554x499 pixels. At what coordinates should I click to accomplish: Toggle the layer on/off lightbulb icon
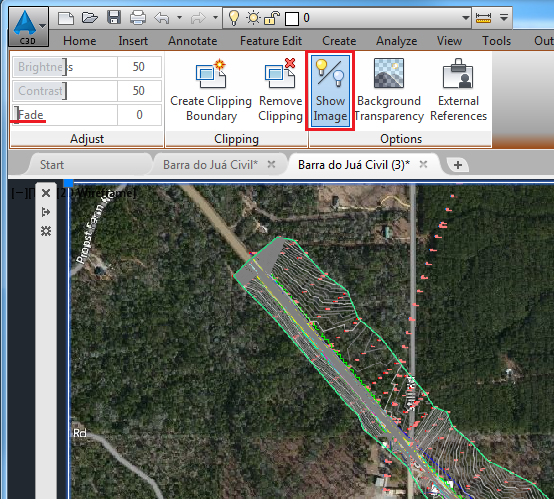(x=234, y=18)
